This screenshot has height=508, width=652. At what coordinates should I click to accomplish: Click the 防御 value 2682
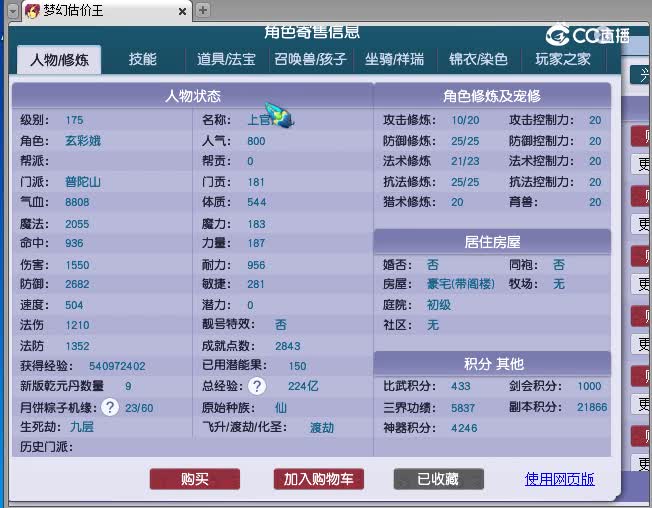[x=77, y=284]
